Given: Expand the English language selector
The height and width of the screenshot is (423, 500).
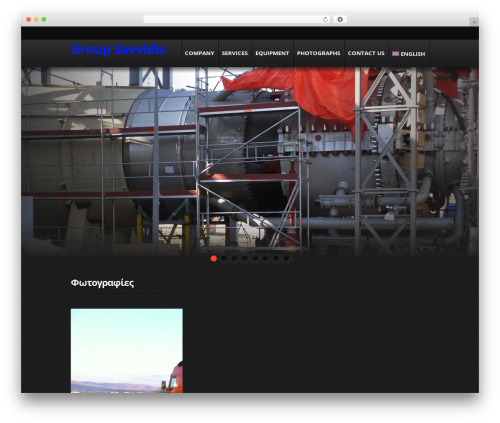Looking at the screenshot, I should tap(409, 54).
